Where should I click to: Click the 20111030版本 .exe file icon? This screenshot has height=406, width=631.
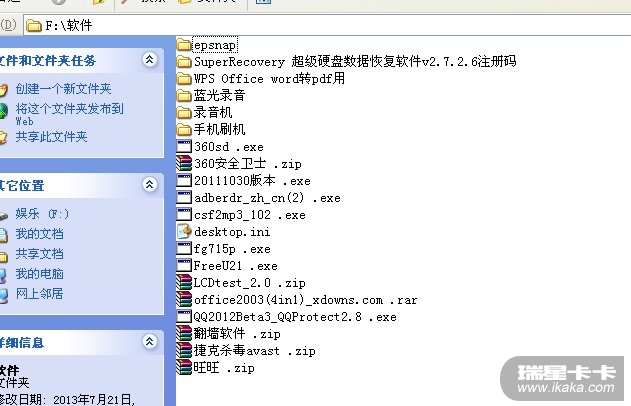184,180
